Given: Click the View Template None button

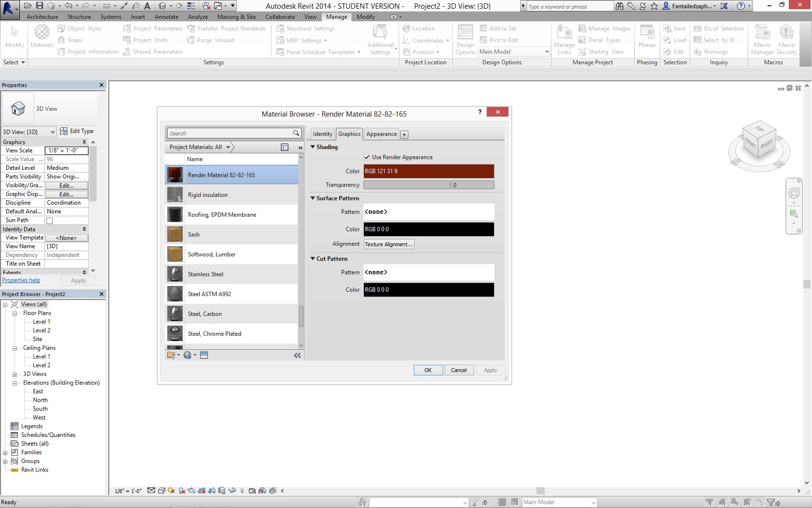Looking at the screenshot, I should coord(67,238).
